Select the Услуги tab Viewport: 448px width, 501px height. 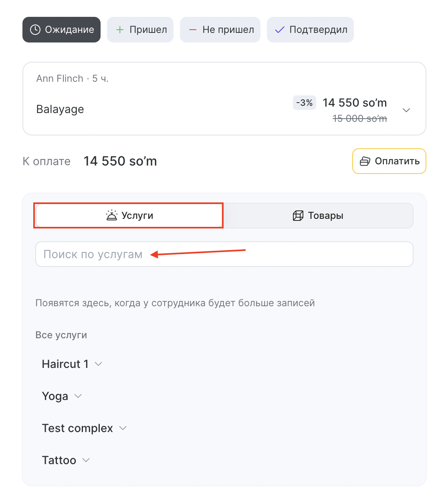(129, 216)
